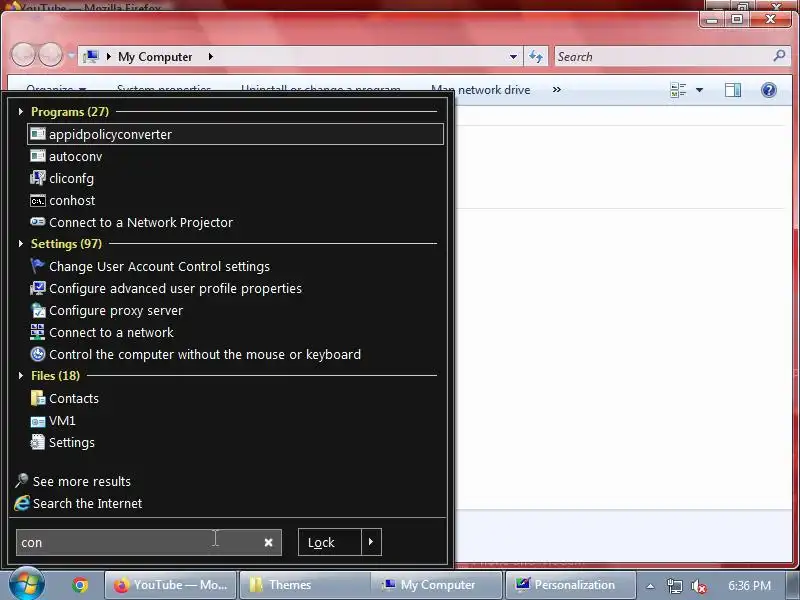Screen dimensions: 800x600
Task: Click the Settings file icon
Action: click(x=38, y=442)
